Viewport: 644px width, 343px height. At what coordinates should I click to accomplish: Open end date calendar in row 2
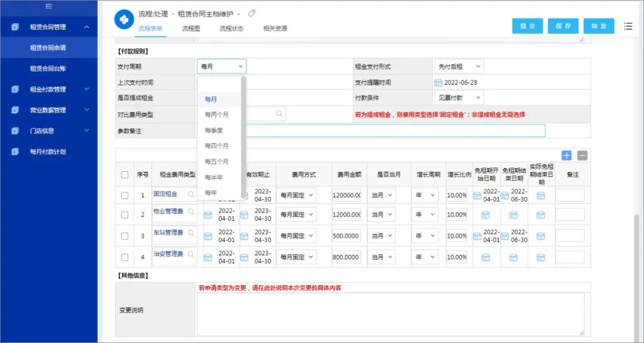(244, 215)
